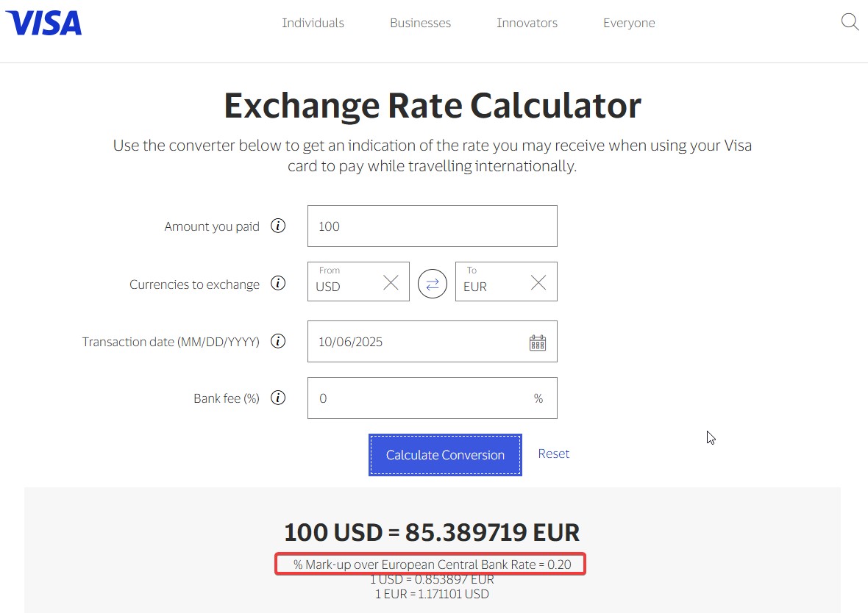868x613 pixels.
Task: Click info icon beside Currencies to exchange
Action: 278,284
